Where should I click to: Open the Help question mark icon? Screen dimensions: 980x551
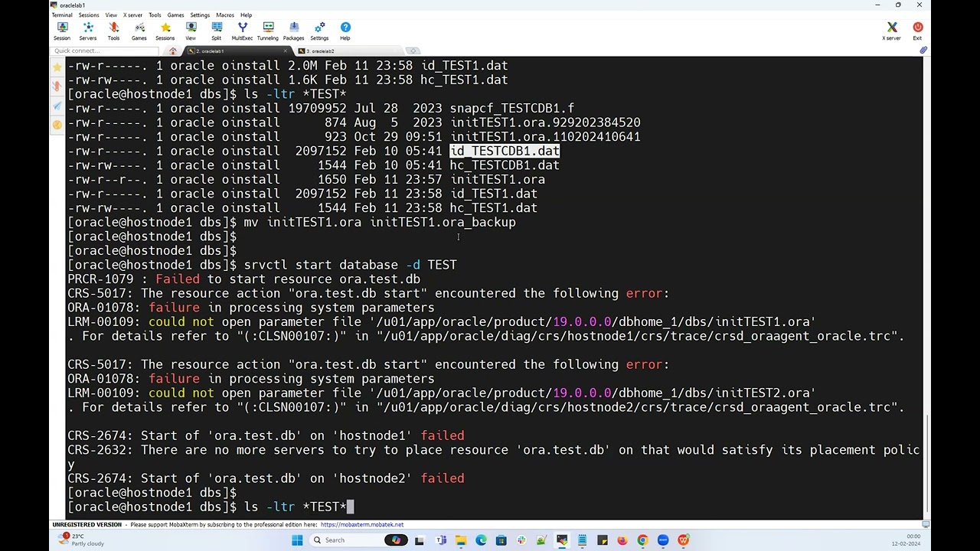point(345,31)
